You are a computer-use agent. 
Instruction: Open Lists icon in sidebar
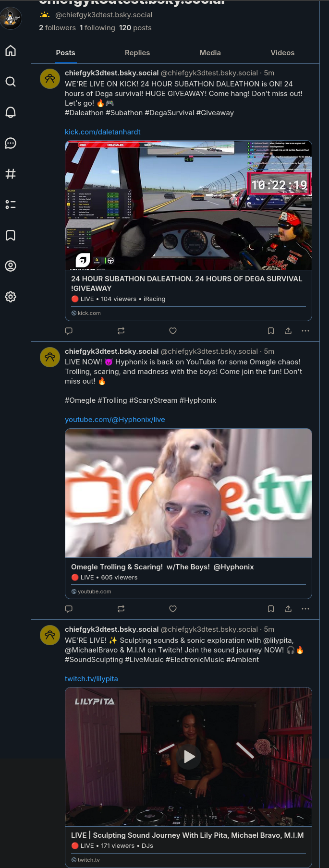11,205
